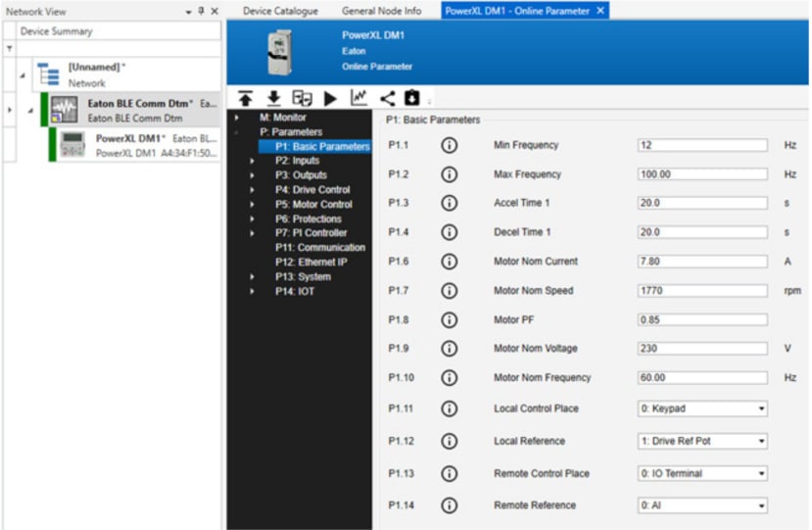Click the play/start toolbar icon
This screenshot has height=530, width=812.
(x=330, y=98)
